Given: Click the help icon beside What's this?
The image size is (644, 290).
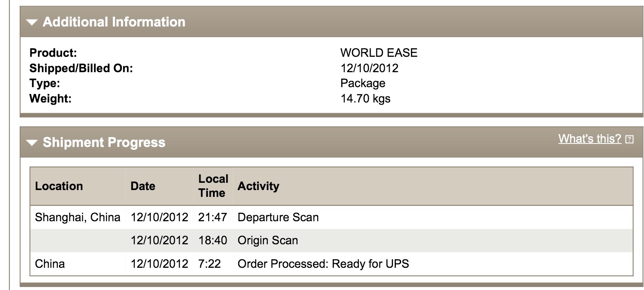Looking at the screenshot, I should [x=629, y=139].
